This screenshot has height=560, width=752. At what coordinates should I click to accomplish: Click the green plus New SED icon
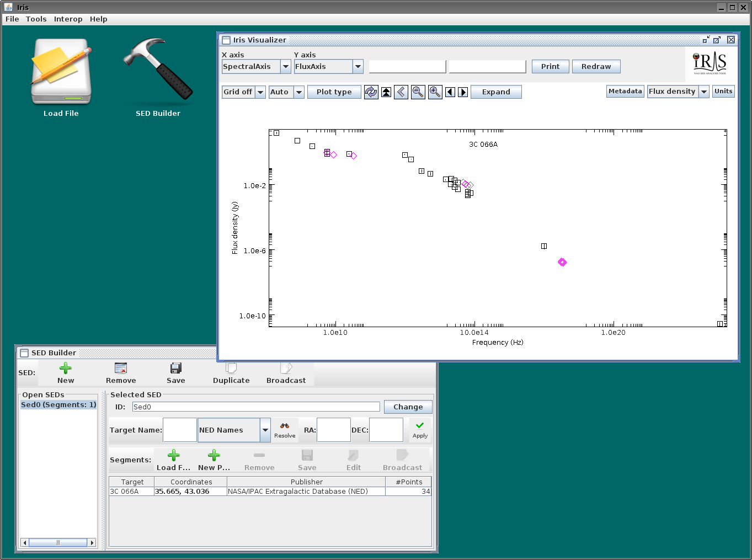66,368
